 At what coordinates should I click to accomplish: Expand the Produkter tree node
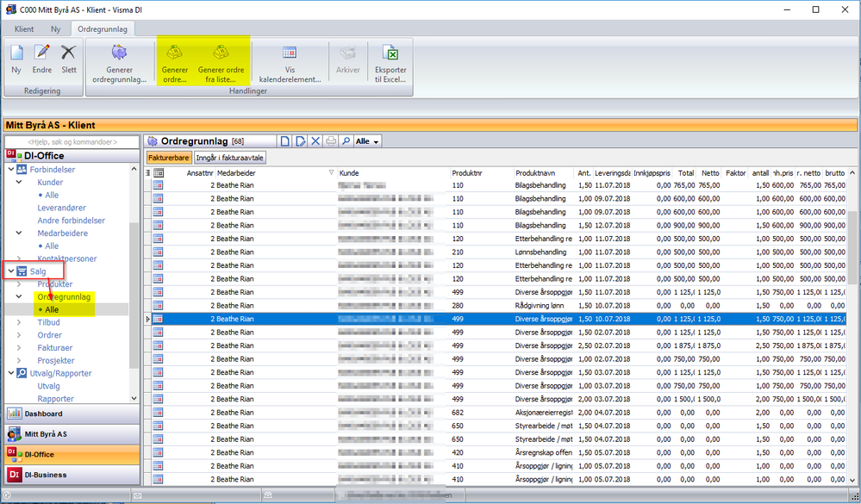point(19,284)
